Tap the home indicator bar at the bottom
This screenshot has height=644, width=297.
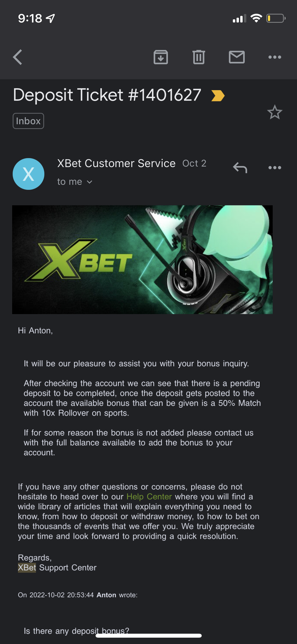149,636
